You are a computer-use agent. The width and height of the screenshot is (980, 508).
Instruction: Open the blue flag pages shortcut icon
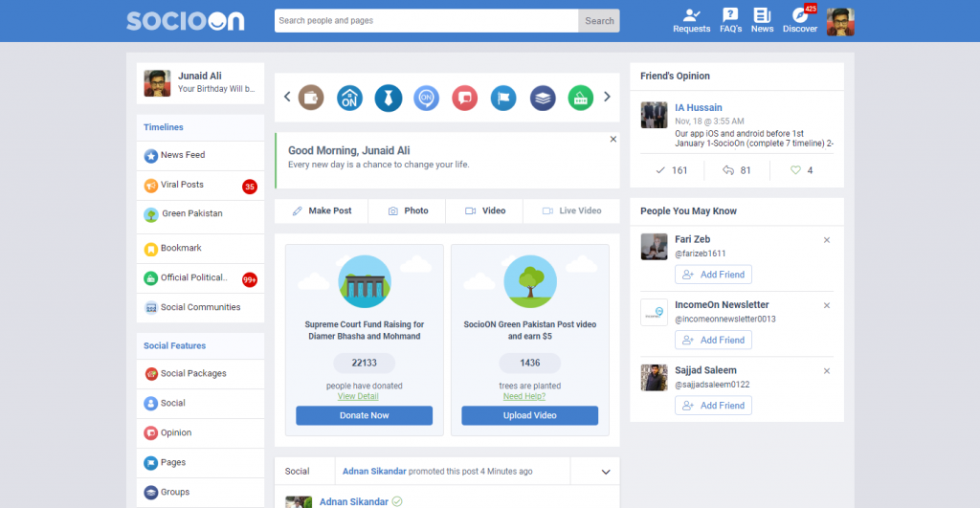(x=503, y=98)
